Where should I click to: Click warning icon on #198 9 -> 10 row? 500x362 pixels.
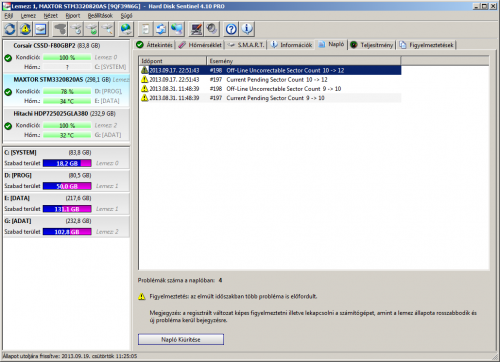(144, 89)
